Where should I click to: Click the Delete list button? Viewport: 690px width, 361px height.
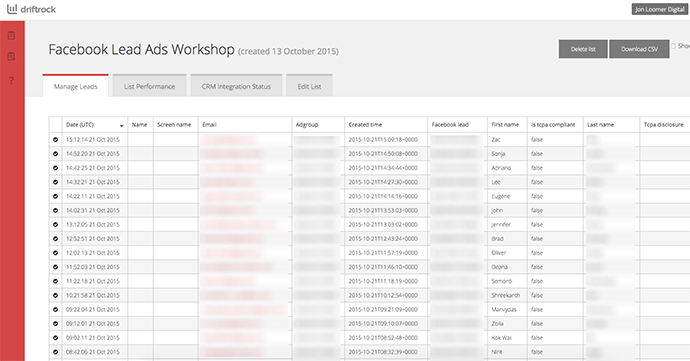click(x=583, y=49)
